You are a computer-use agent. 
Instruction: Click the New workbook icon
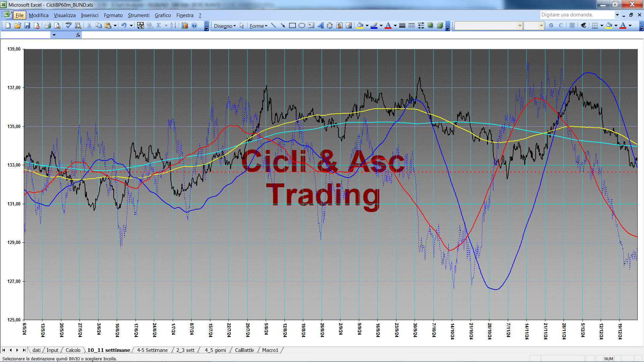pos(8,25)
